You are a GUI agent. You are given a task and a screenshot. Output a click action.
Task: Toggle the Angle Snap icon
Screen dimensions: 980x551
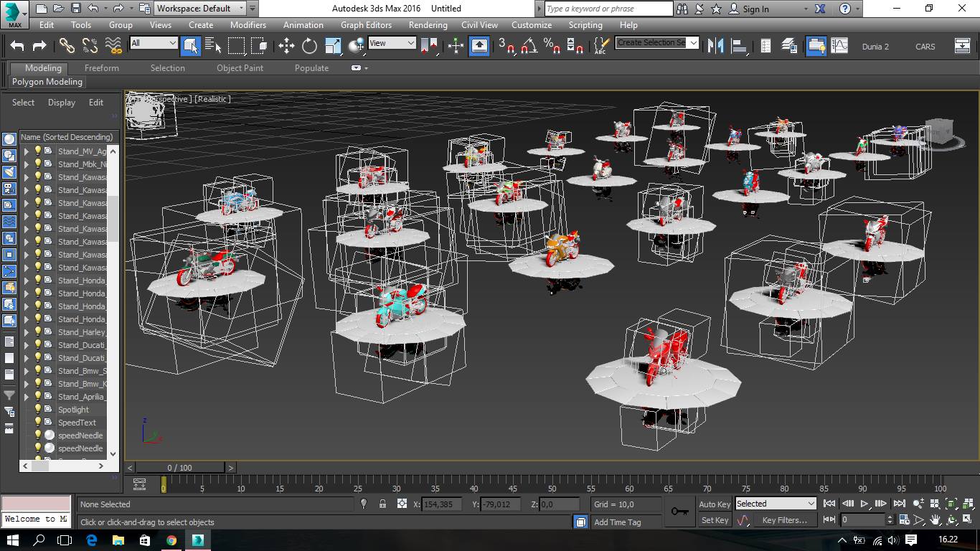coord(529,46)
